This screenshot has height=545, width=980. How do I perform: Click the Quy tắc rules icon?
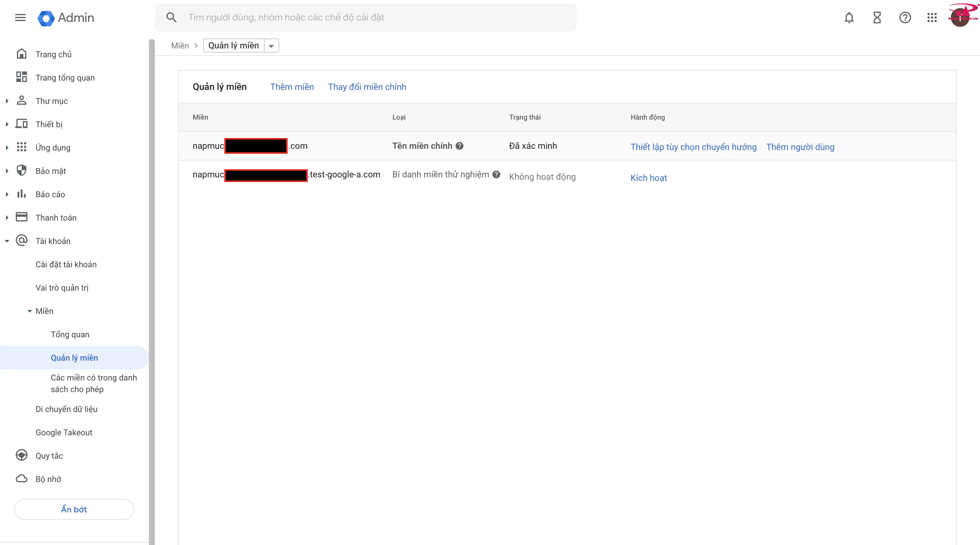pos(22,455)
